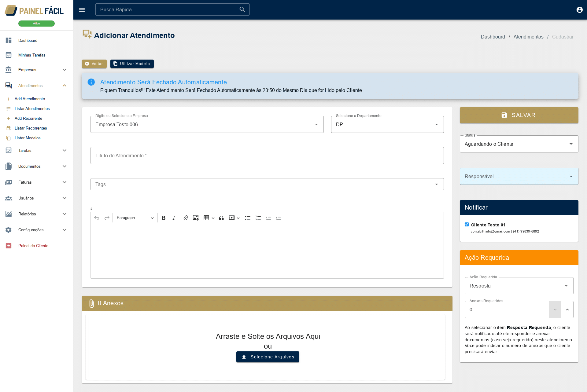Open the Status dropdown
Image resolution: width=587 pixels, height=392 pixels.
click(x=519, y=144)
